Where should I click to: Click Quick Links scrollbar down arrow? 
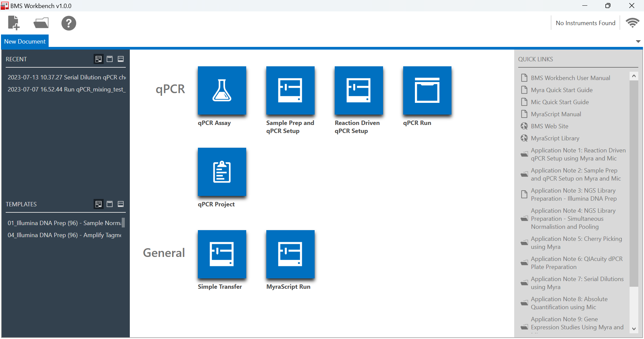click(x=634, y=329)
